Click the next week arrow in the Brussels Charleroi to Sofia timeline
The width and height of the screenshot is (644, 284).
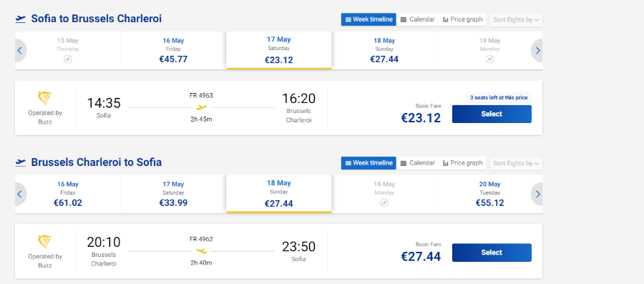(537, 194)
